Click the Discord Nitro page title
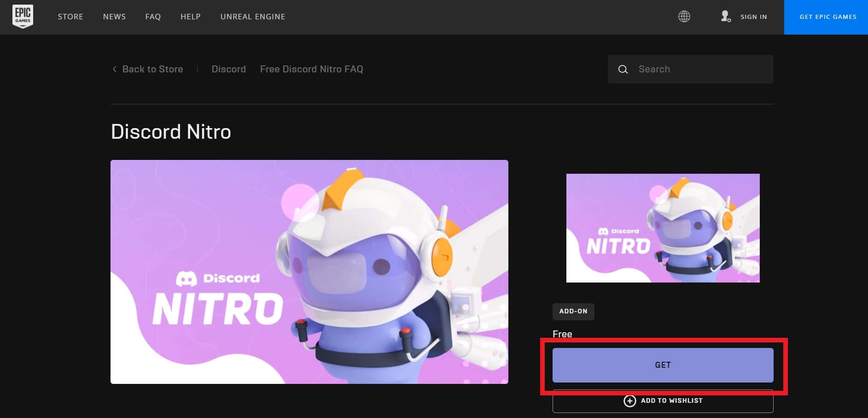This screenshot has height=418, width=868. [171, 132]
